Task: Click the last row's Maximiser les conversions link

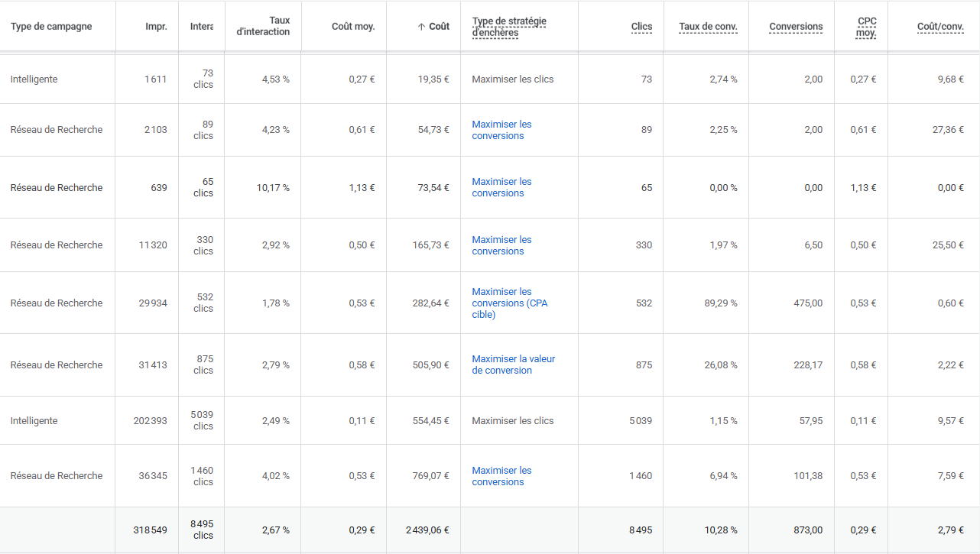Action: [501, 475]
